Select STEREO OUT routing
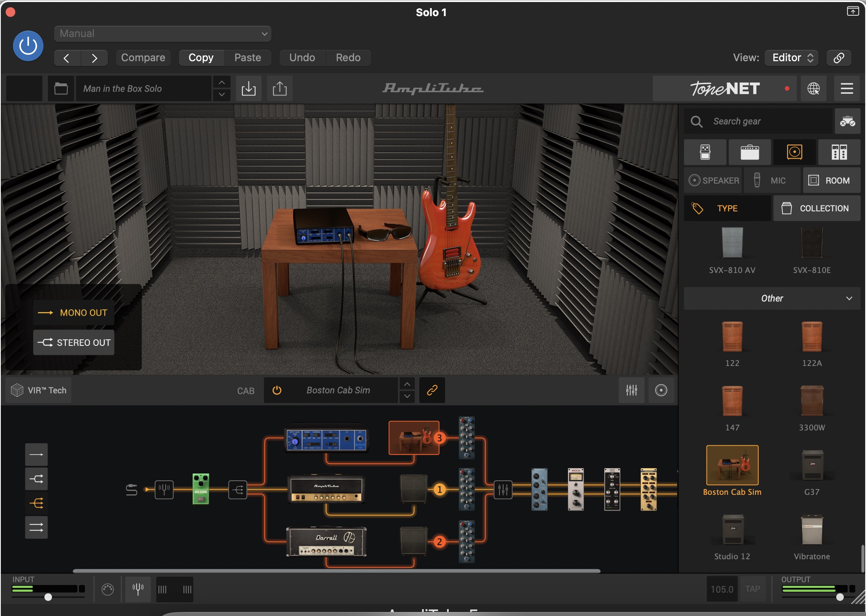Viewport: 866px width, 616px height. (x=74, y=342)
